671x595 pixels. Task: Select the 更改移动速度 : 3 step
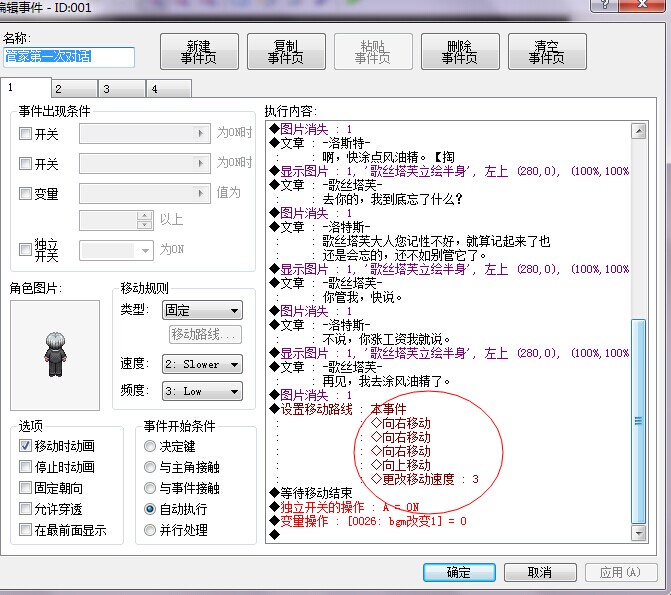(x=425, y=479)
